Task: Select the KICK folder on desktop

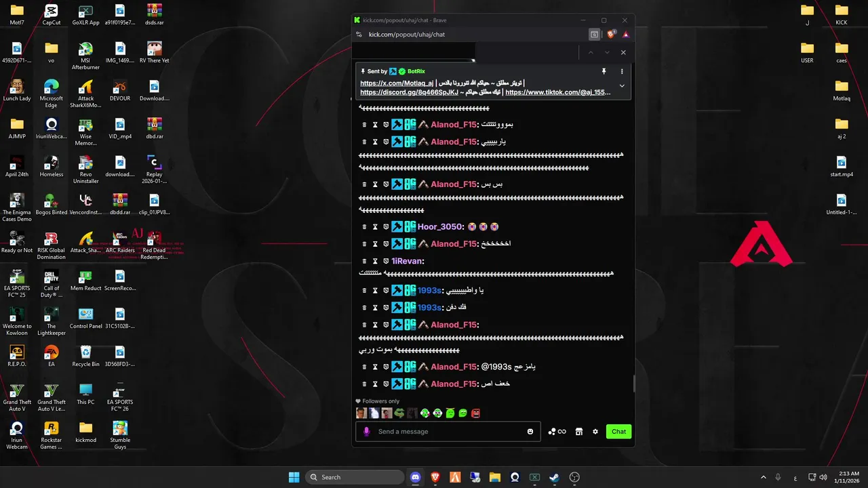Action: point(842,14)
